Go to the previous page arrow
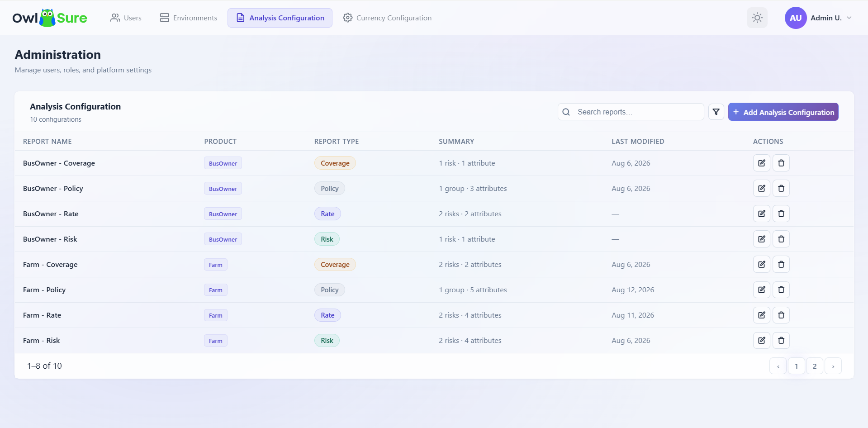 point(778,366)
